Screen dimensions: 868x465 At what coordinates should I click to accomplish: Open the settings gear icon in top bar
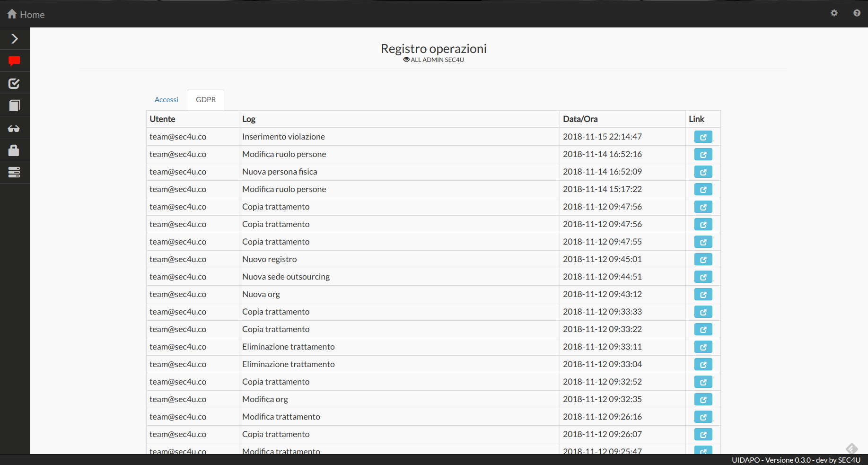tap(834, 13)
